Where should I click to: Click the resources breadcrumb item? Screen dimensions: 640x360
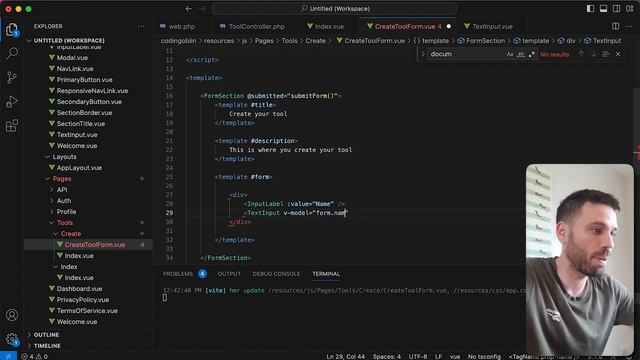click(219, 41)
